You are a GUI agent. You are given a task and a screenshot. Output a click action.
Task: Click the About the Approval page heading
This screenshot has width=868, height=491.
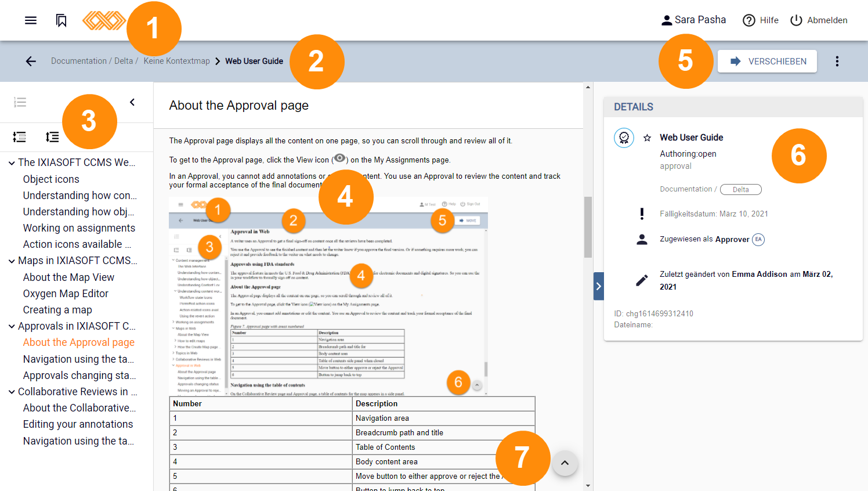239,105
